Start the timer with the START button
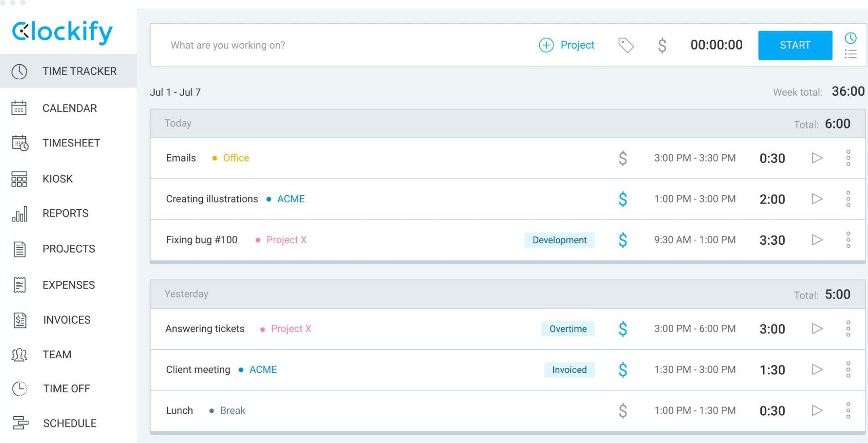Image resolution: width=868 pixels, height=444 pixels. (795, 45)
